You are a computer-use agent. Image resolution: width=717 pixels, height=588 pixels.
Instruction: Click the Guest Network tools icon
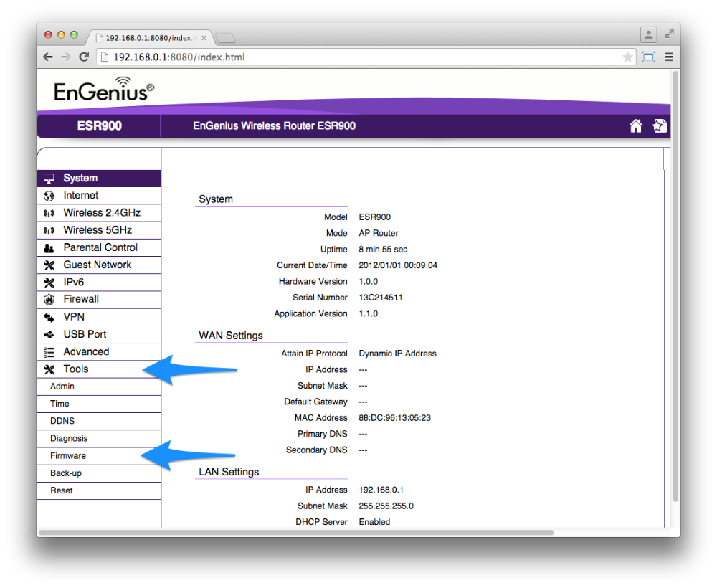click(x=49, y=265)
